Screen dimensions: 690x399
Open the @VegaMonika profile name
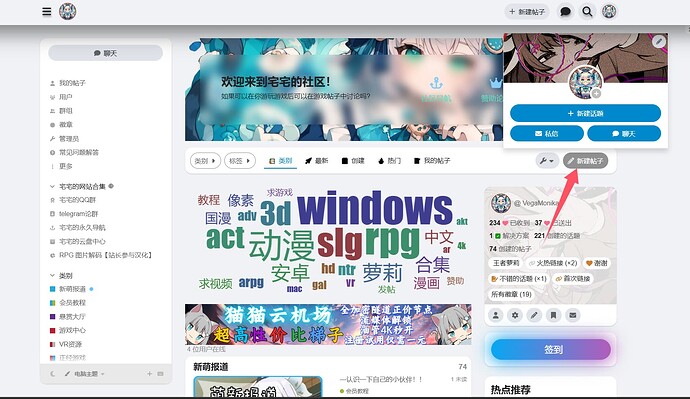tap(536, 203)
